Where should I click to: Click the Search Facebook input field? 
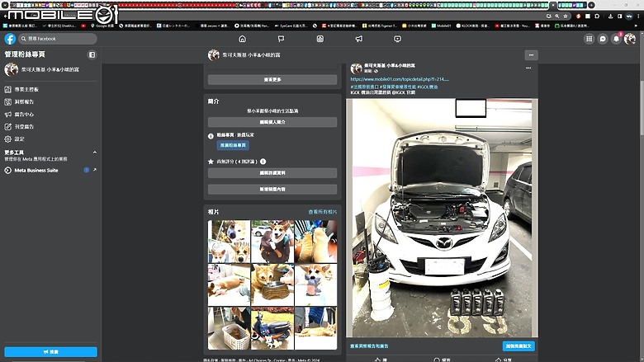point(58,39)
